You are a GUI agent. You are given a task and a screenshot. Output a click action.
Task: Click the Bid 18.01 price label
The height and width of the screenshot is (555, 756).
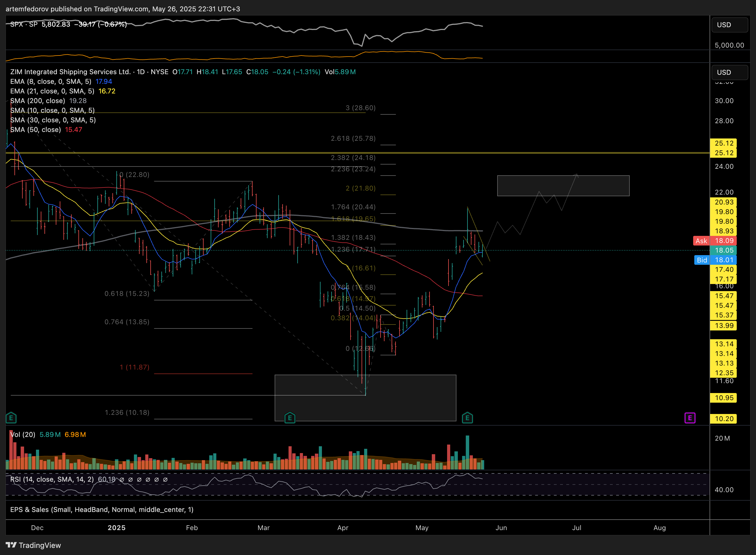coord(715,260)
